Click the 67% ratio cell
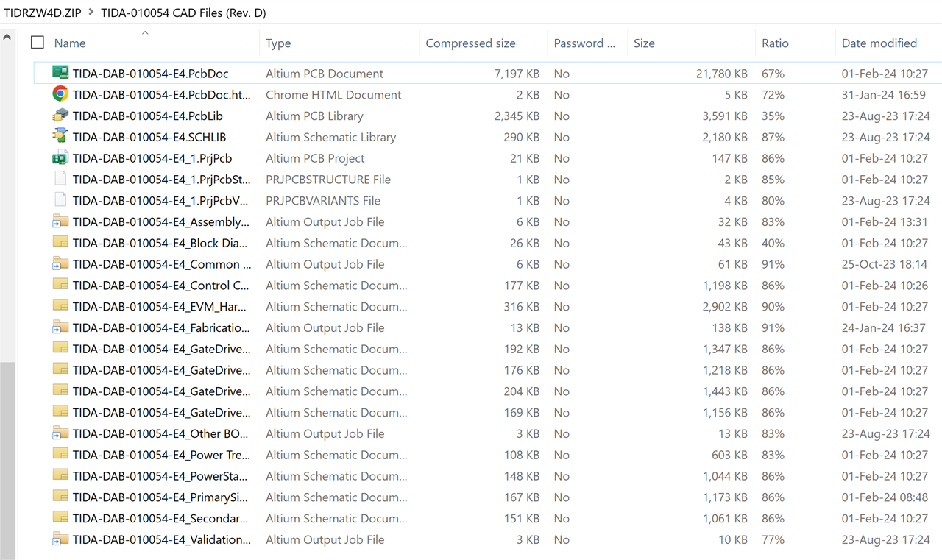Viewport: 942px width, 560px height. pos(773,74)
